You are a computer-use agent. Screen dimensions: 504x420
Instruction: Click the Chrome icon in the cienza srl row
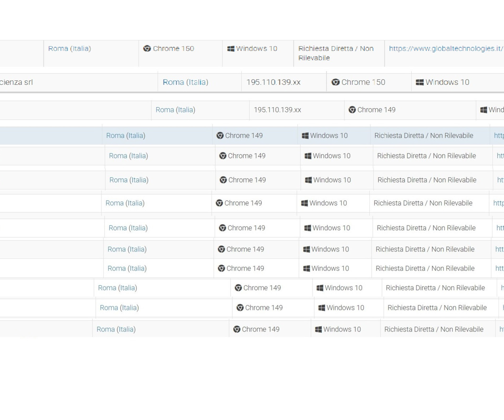tap(335, 82)
